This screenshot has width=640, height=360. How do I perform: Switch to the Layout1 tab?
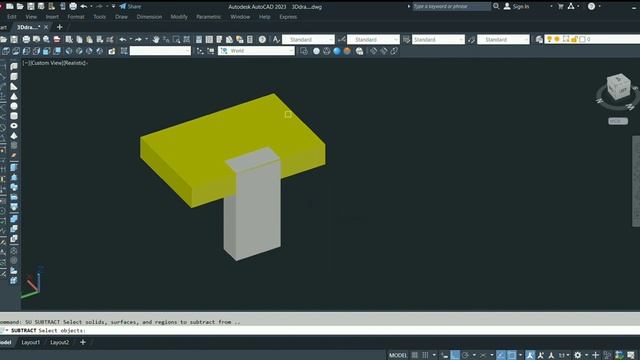31,342
